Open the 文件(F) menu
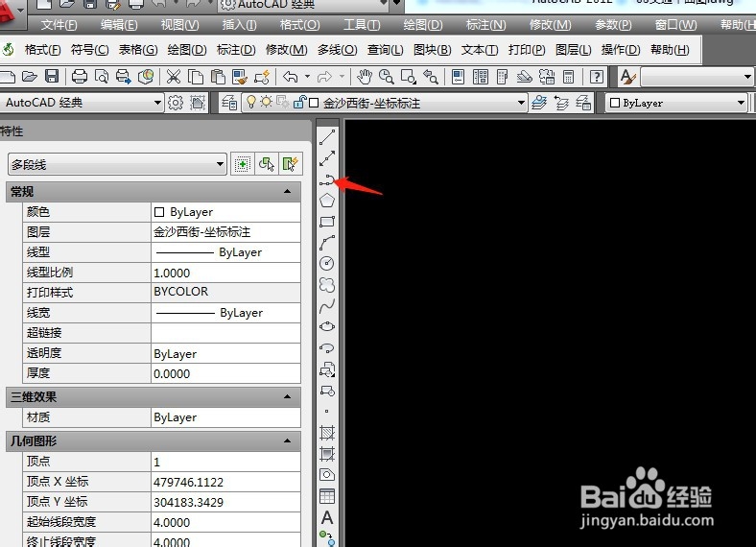This screenshot has width=756, height=547. coord(59,24)
